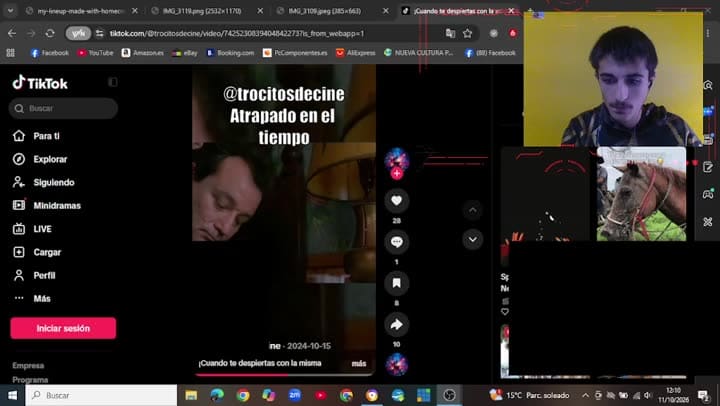Open the Booking.com bookmark
The height and width of the screenshot is (406, 720).
click(230, 53)
